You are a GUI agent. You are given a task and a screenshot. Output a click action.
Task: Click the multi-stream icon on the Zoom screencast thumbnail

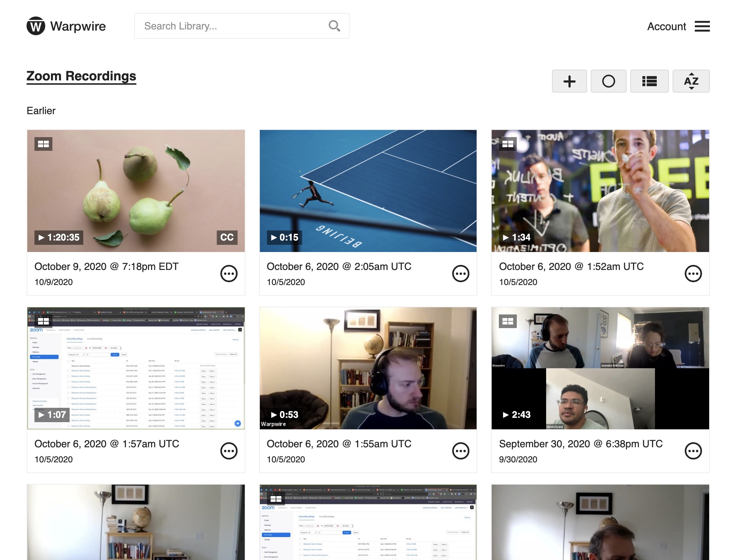point(43,321)
